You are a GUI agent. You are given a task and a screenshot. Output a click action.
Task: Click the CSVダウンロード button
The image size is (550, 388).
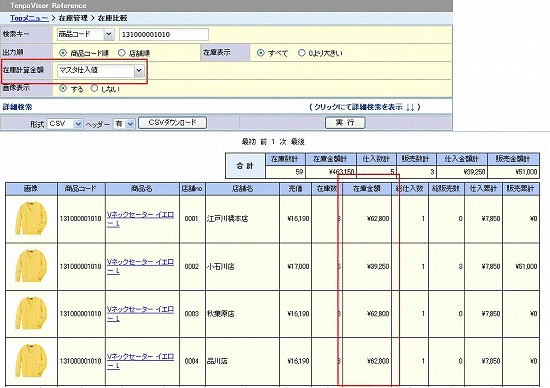(172, 123)
